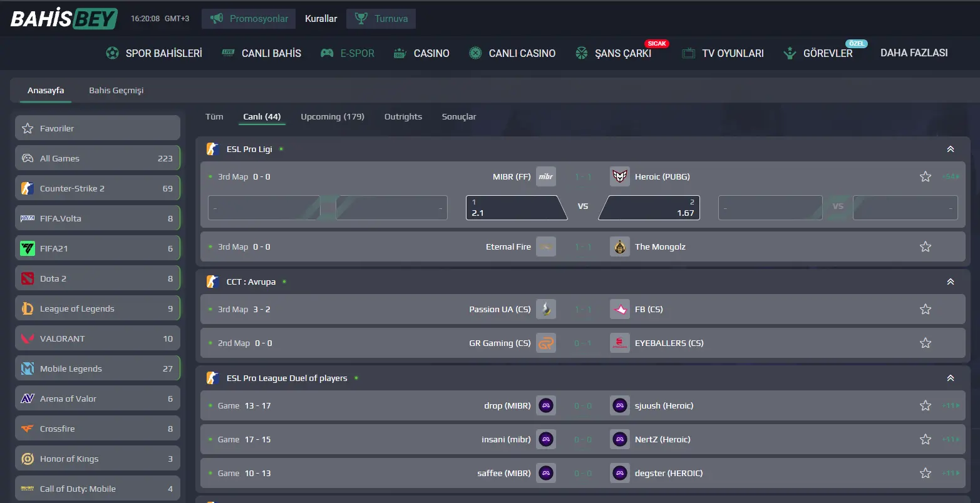Switch to Anasayfa tab
The height and width of the screenshot is (503, 980).
[x=46, y=90]
